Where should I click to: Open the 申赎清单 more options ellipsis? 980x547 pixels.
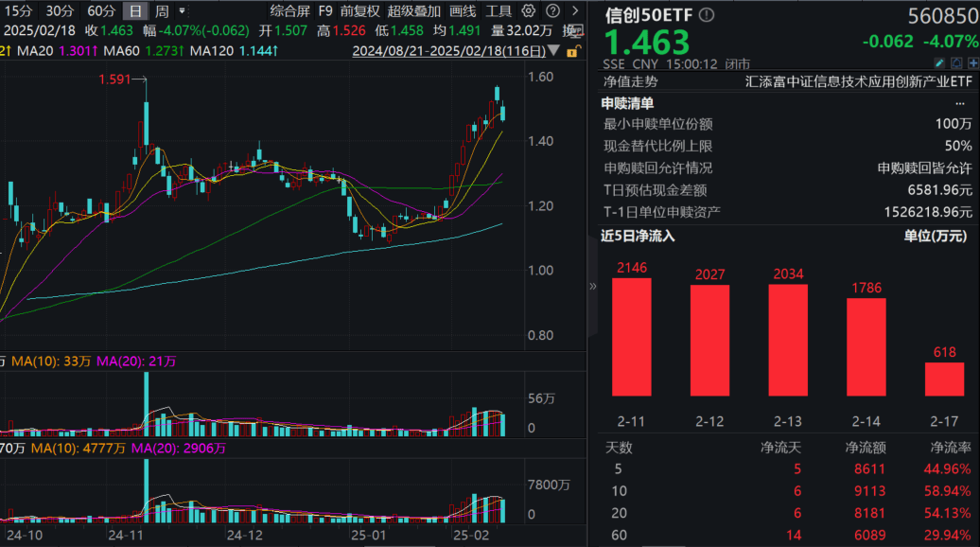(x=961, y=102)
